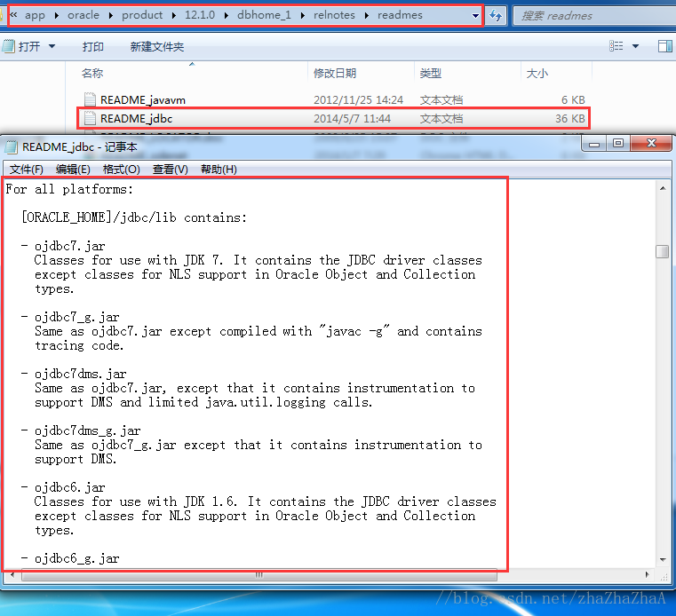Click the 打印 (Print) toolbar button
Viewport: 676px width, 616px height.
(93, 46)
